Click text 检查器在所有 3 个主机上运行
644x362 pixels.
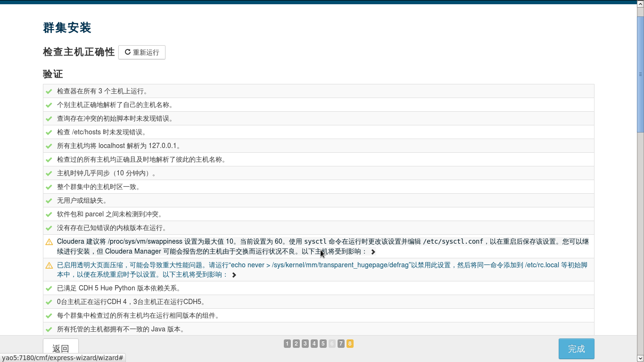click(102, 91)
